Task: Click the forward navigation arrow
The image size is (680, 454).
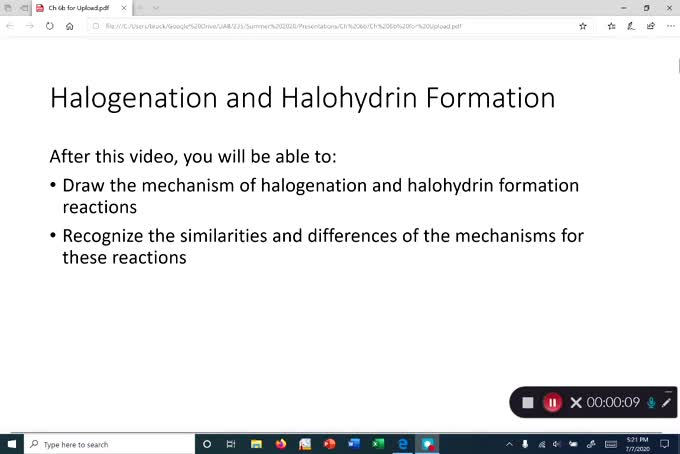Action: pos(29,26)
